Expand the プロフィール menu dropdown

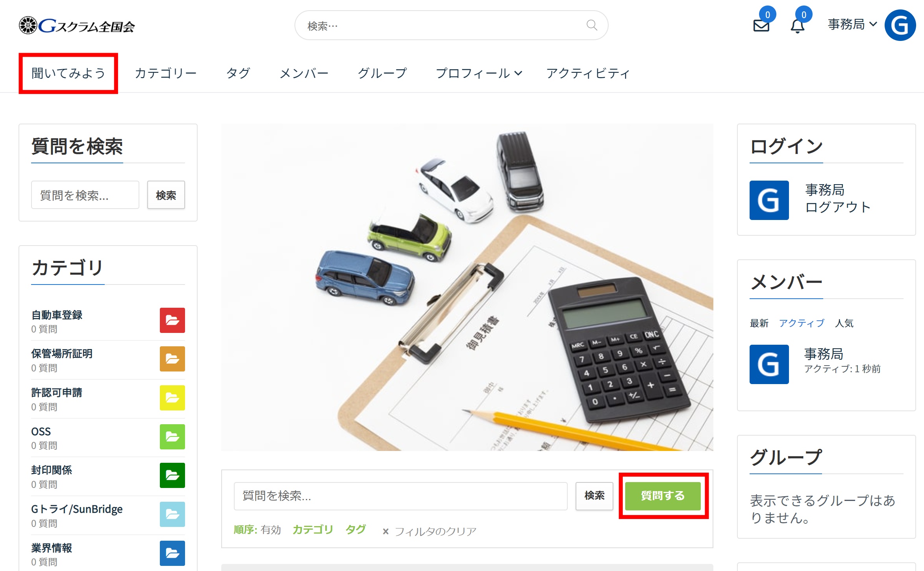pos(479,73)
